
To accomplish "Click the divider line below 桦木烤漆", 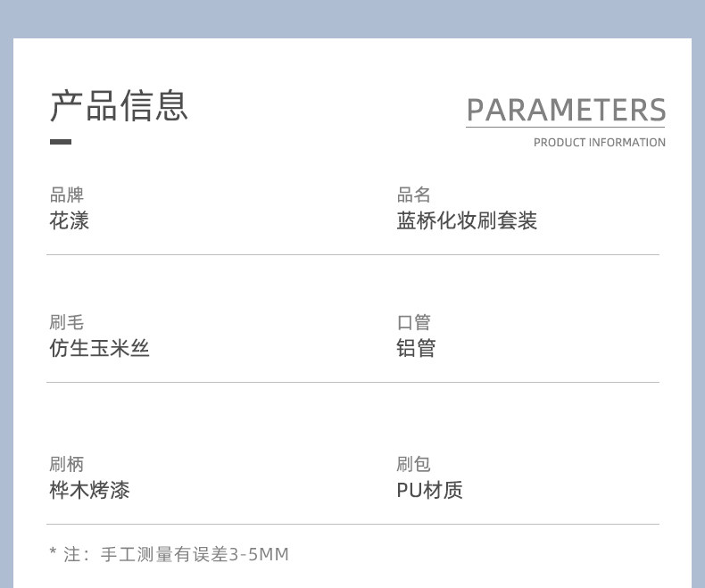I will coord(352,525).
